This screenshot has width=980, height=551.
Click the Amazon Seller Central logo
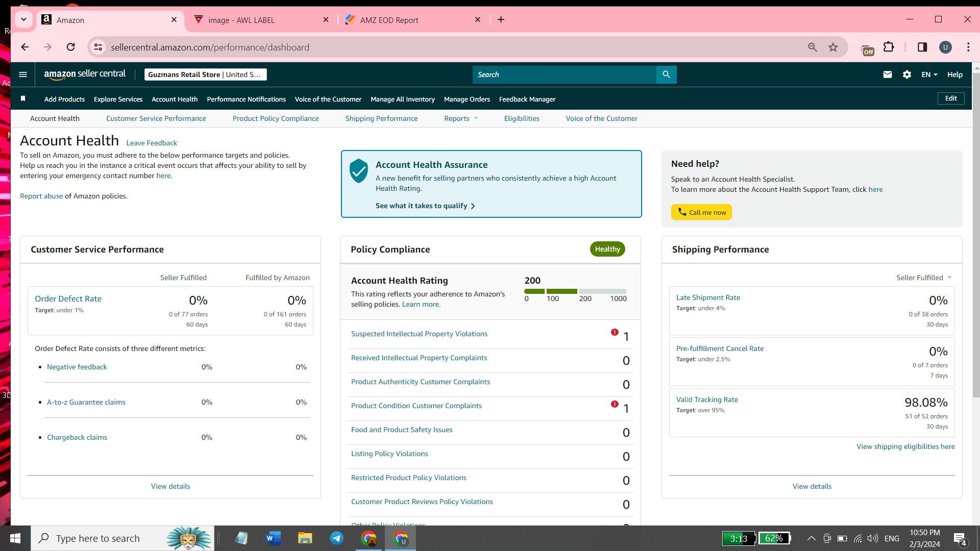pyautogui.click(x=85, y=74)
